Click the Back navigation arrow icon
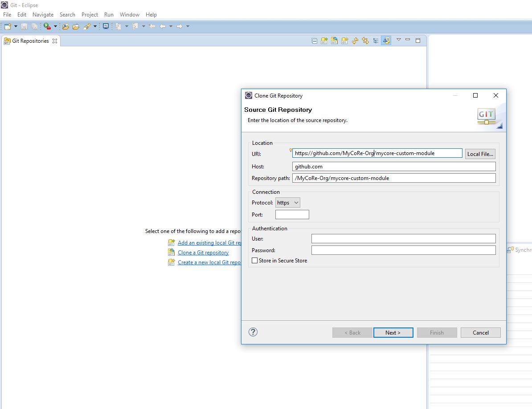 [163, 26]
